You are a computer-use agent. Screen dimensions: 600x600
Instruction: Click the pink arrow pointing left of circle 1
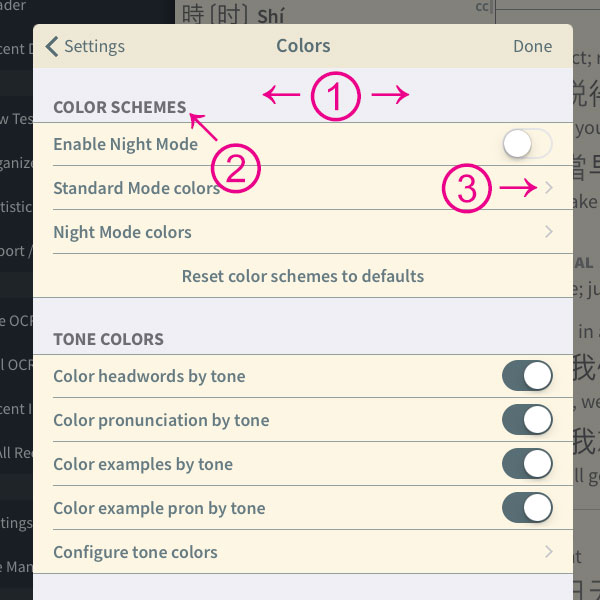pos(282,95)
